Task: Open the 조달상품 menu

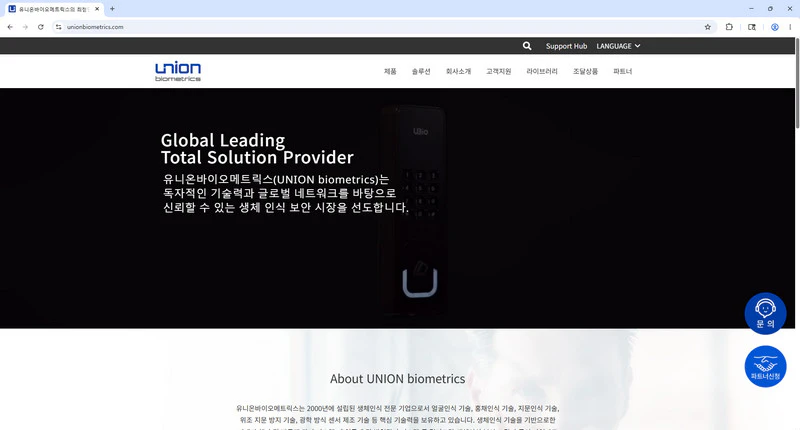Action: coord(585,71)
